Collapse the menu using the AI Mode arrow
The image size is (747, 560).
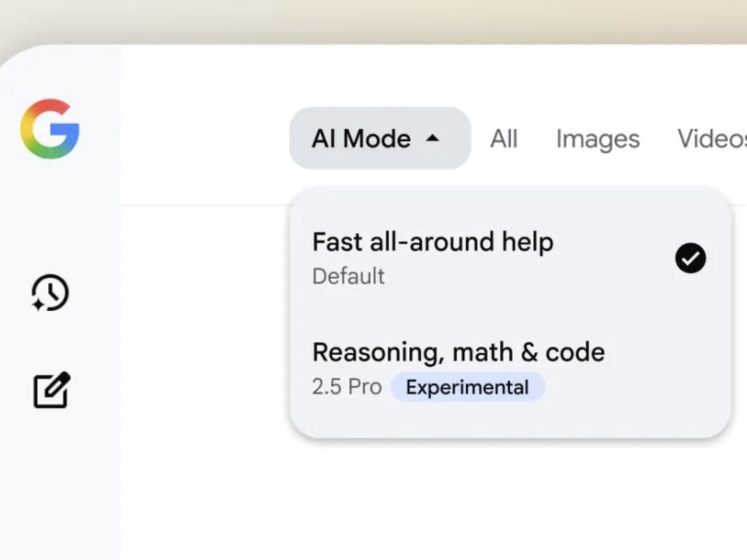(x=433, y=138)
